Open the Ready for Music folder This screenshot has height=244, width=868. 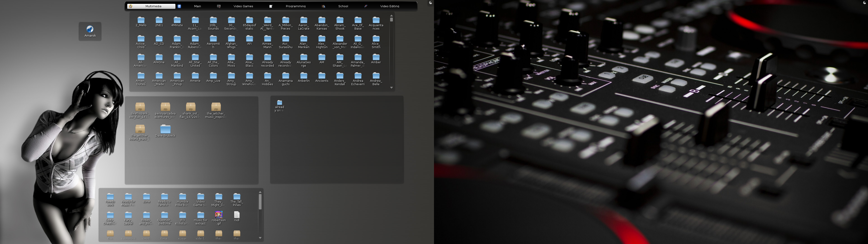click(128, 199)
